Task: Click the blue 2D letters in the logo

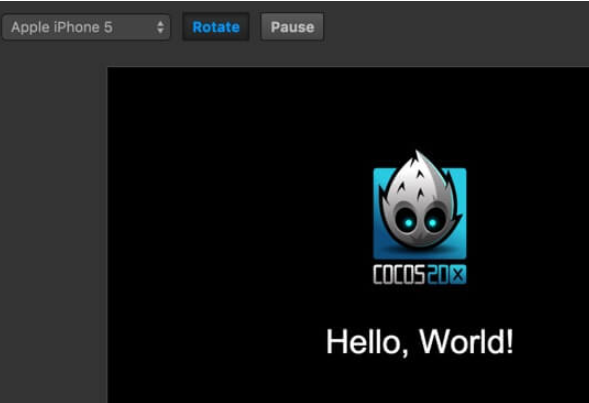Action: pyautogui.click(x=437, y=275)
